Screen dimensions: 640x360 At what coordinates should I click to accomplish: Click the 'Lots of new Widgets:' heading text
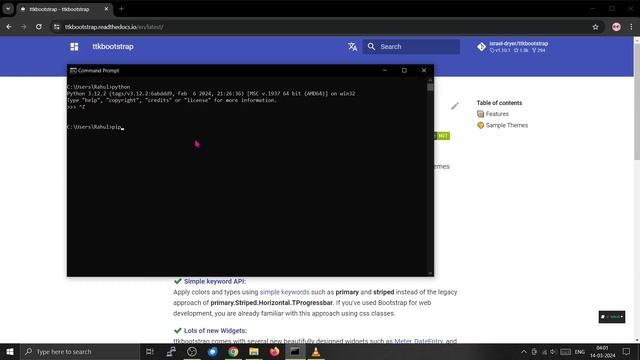pos(215,331)
